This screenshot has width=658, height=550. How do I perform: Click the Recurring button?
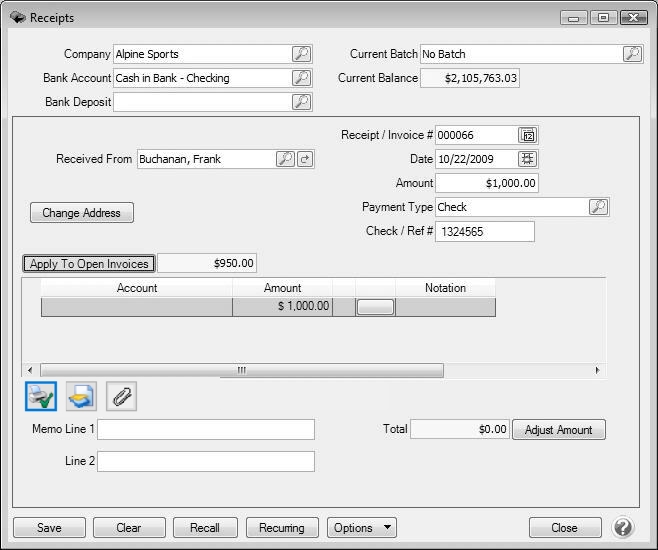pyautogui.click(x=281, y=528)
